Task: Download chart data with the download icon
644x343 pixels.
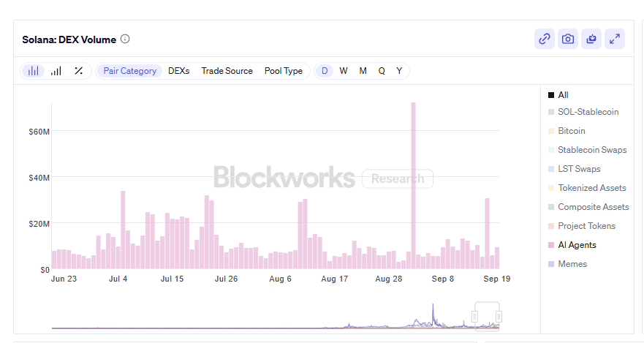Action: click(x=591, y=39)
